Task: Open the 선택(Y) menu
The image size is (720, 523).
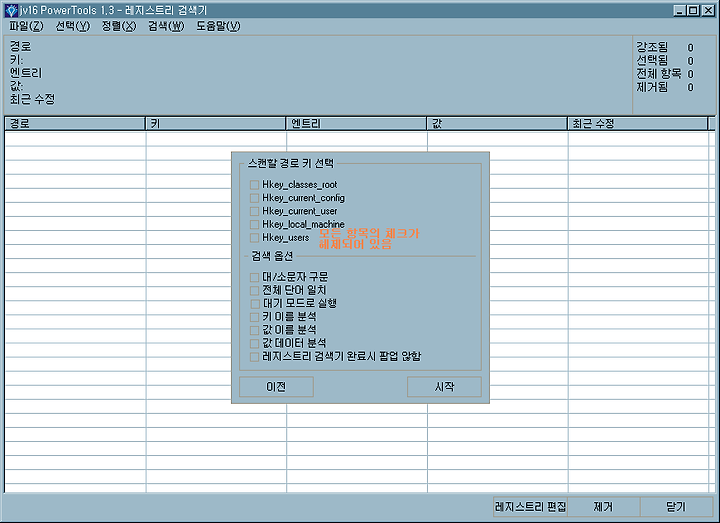Action: [x=73, y=26]
